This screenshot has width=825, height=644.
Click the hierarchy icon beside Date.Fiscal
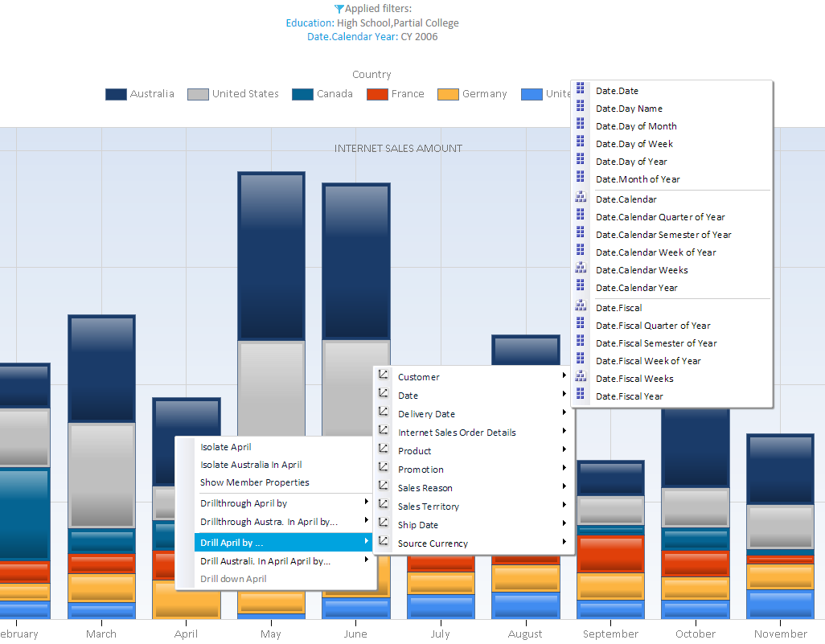point(581,306)
